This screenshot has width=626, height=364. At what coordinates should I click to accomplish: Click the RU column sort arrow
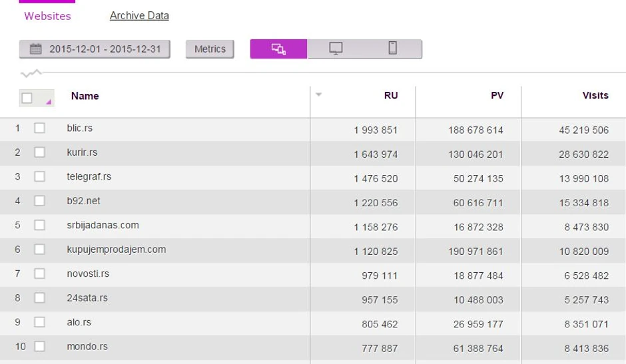318,94
